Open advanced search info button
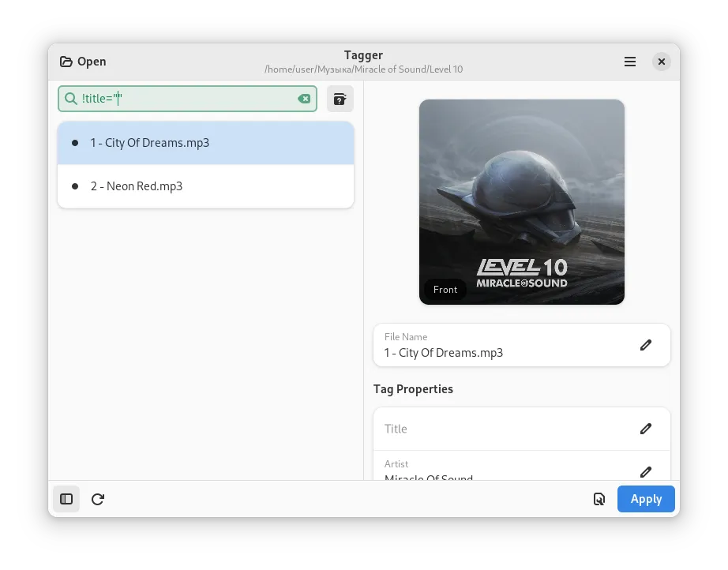 tap(340, 99)
